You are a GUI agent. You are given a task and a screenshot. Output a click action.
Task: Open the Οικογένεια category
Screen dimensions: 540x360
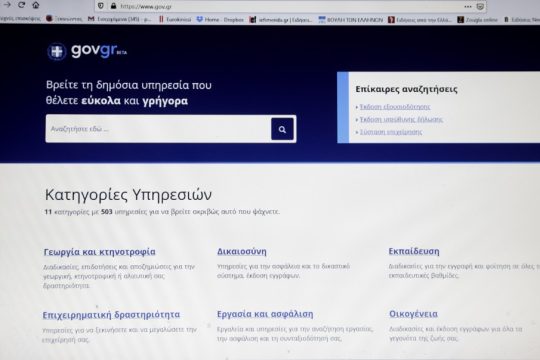click(x=413, y=314)
